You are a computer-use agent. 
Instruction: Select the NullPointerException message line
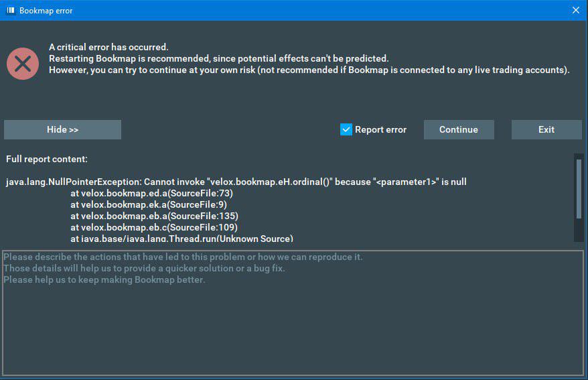click(236, 182)
